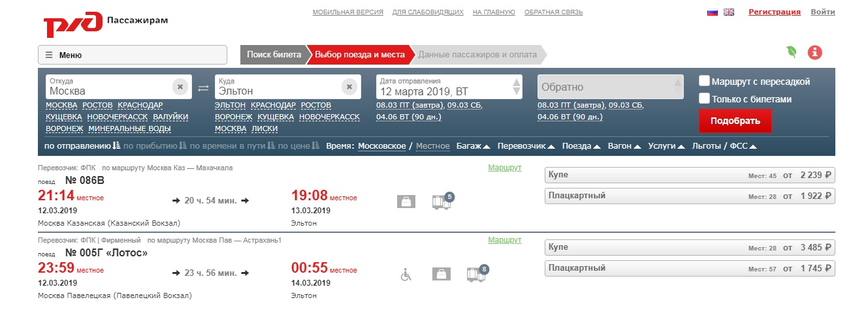Clear the Откуда field with X
This screenshot has height=317, width=868.
180,87
